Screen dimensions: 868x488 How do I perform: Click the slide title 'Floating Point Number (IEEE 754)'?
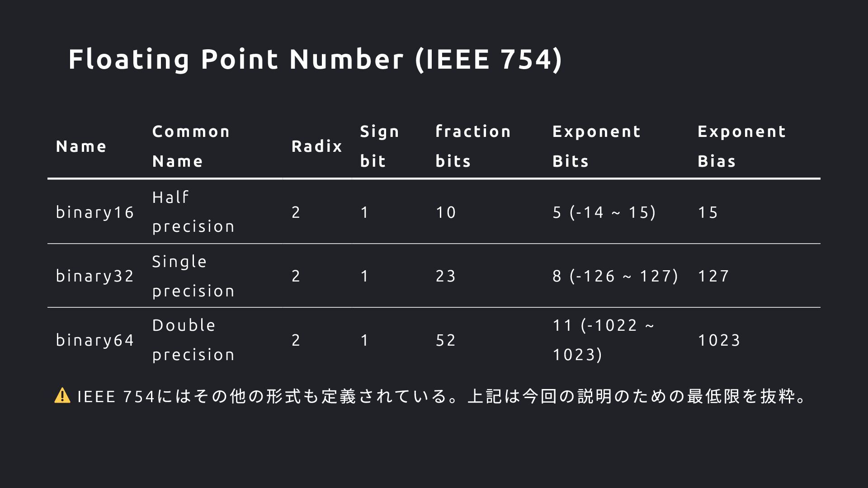(x=315, y=59)
